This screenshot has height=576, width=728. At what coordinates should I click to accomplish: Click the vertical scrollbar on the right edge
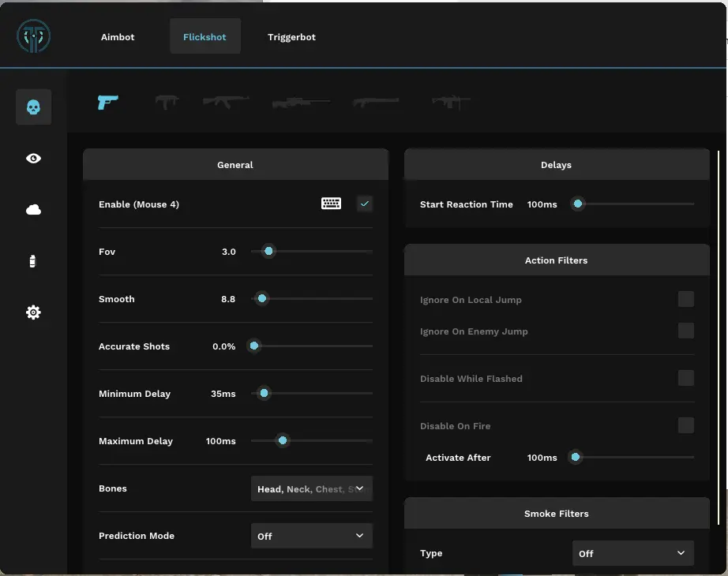pos(719,336)
